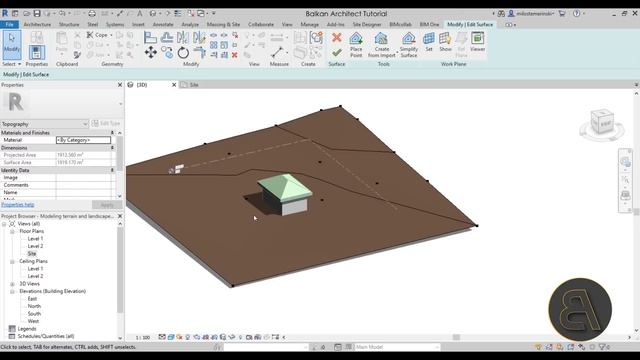
Task: Open Properties help link
Action: click(x=18, y=204)
